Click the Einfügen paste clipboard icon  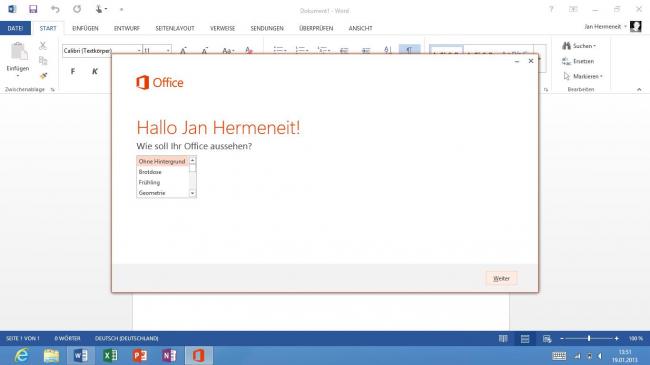(x=18, y=51)
